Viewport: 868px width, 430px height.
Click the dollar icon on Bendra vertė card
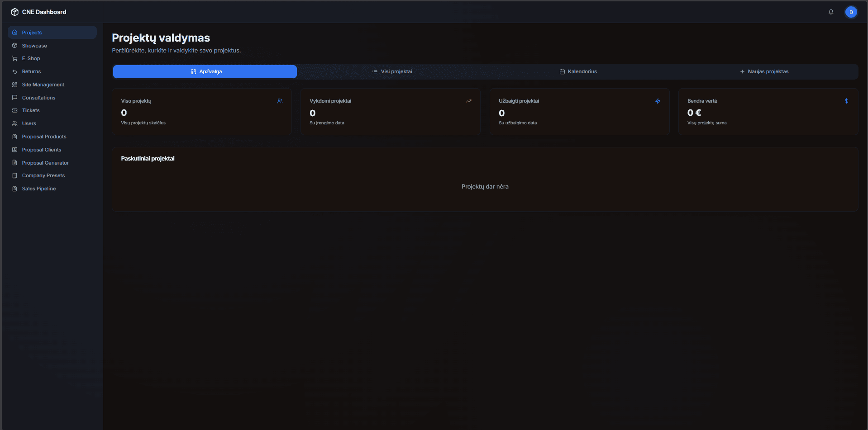(846, 101)
